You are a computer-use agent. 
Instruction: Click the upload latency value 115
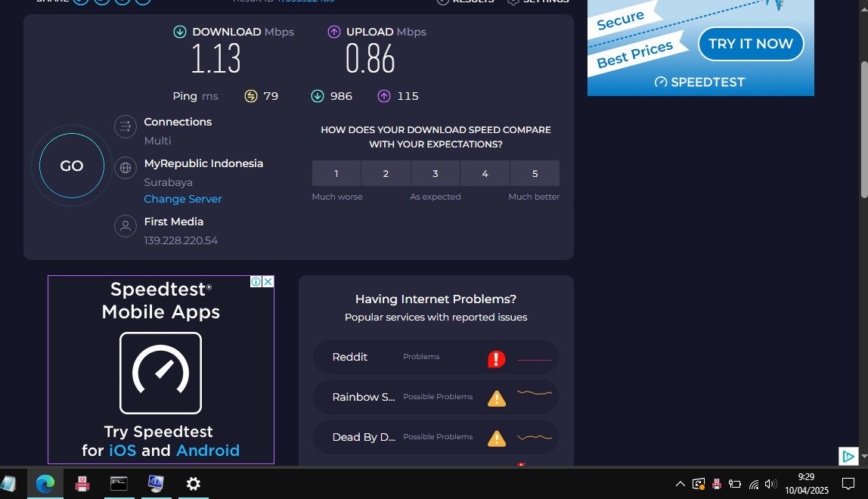[408, 96]
